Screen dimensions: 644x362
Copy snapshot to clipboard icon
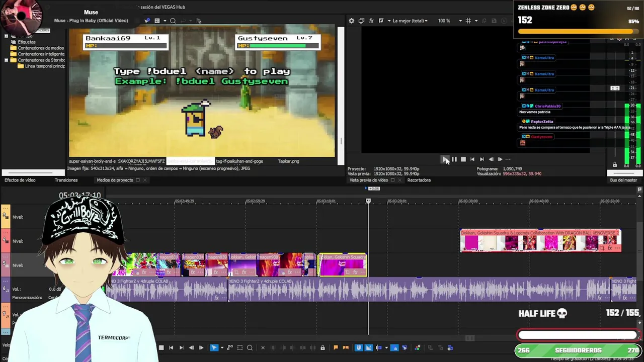click(x=484, y=21)
